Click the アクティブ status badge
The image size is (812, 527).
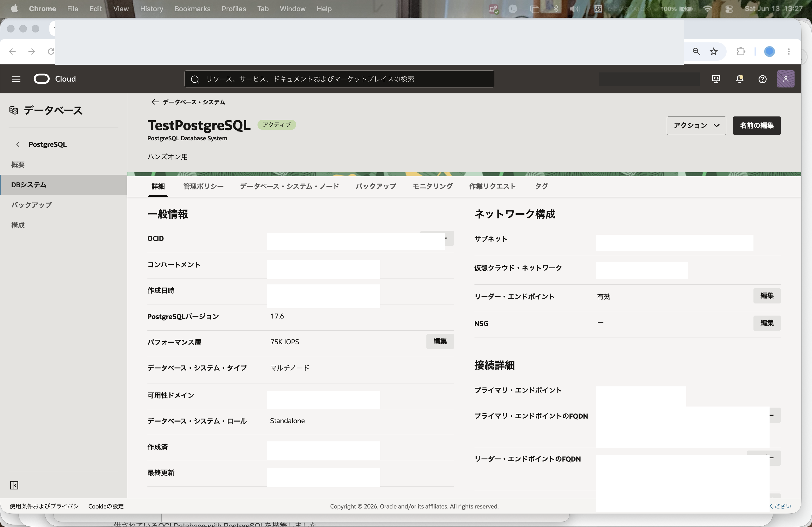pyautogui.click(x=277, y=125)
